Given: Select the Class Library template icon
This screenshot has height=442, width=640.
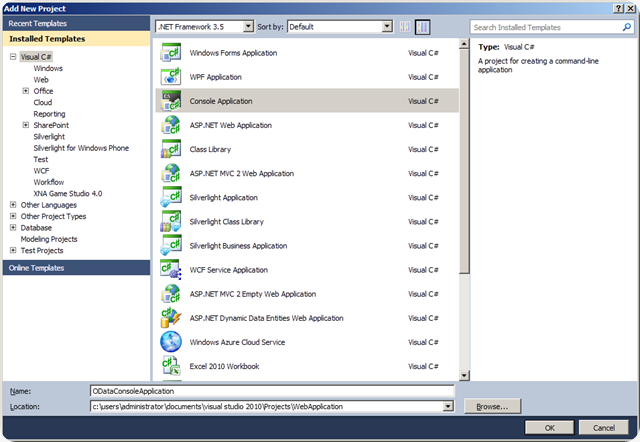Looking at the screenshot, I should tap(170, 149).
